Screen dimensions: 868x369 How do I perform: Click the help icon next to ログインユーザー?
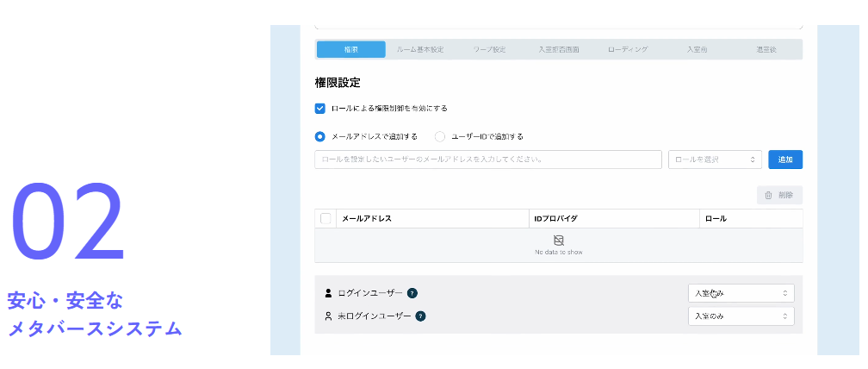tap(412, 293)
